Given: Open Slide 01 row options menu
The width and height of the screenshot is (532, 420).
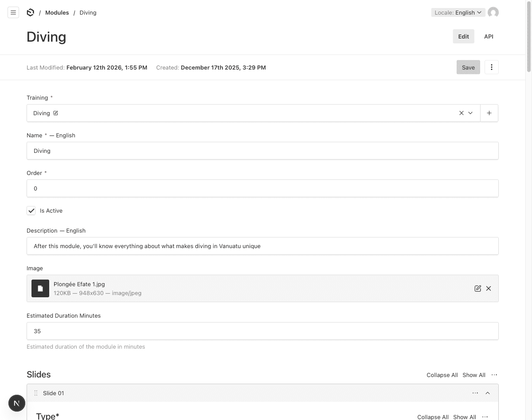Looking at the screenshot, I should click(x=475, y=393).
